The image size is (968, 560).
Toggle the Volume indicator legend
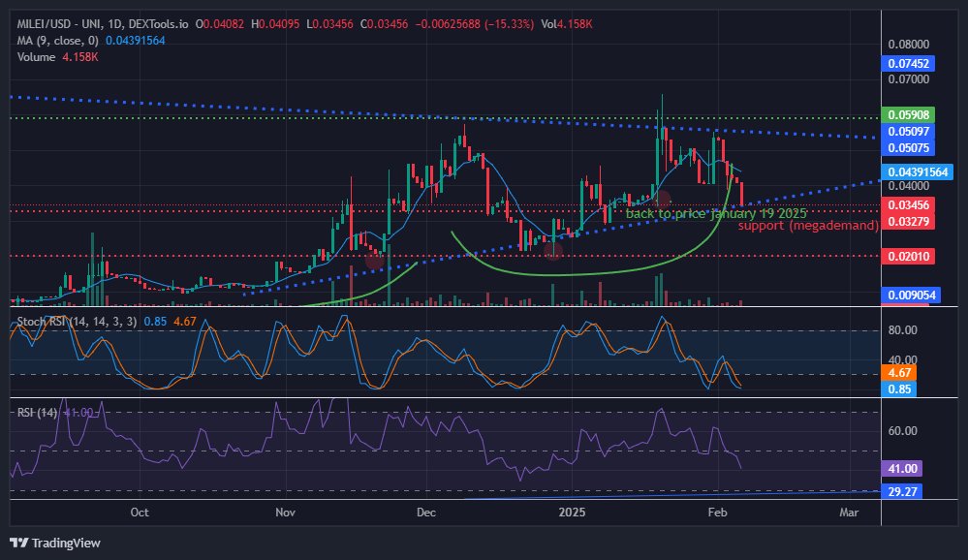click(37, 56)
